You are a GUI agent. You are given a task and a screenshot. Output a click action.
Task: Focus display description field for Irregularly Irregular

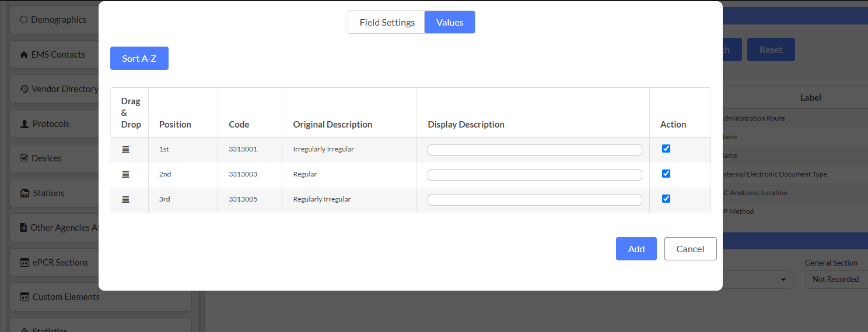pyautogui.click(x=535, y=150)
